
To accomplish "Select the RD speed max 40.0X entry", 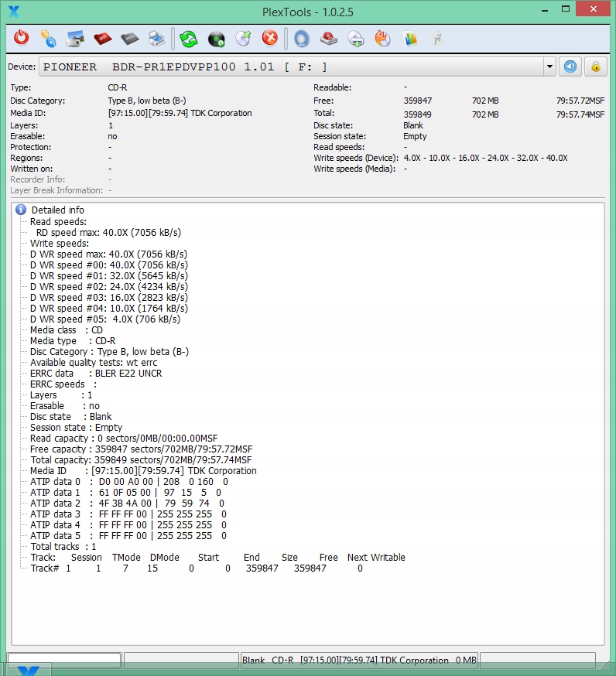I will [108, 232].
